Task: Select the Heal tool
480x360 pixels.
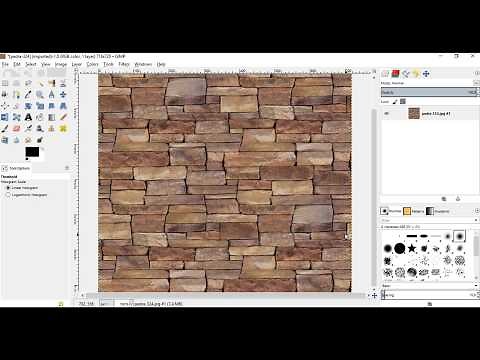Action: tap(63, 129)
